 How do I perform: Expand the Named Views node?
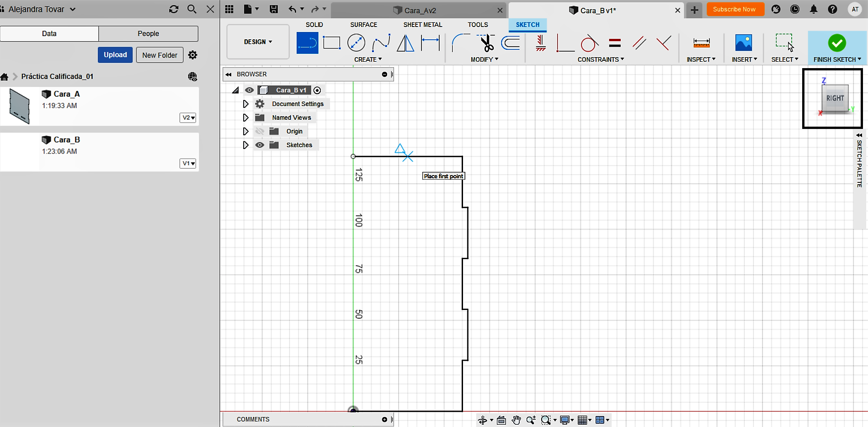click(245, 117)
